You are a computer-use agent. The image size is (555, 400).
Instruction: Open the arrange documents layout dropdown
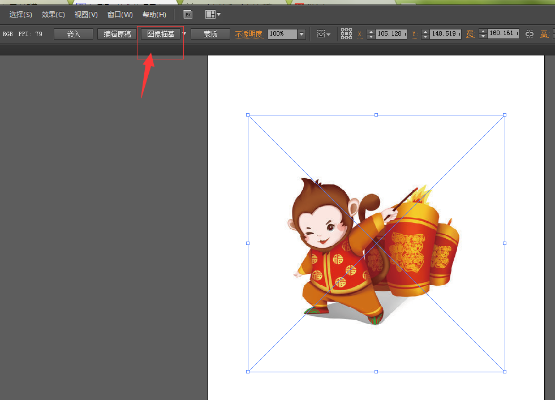click(212, 15)
